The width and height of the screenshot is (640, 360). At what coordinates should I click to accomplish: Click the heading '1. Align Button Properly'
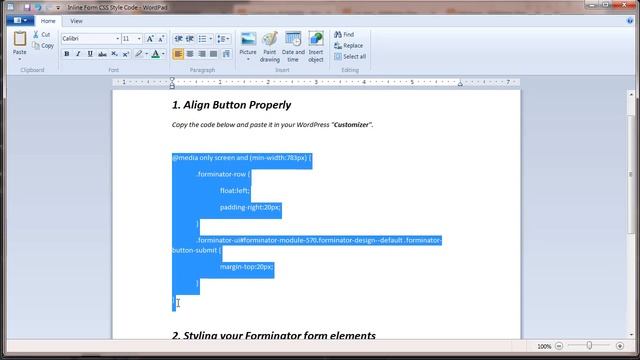pyautogui.click(x=231, y=105)
